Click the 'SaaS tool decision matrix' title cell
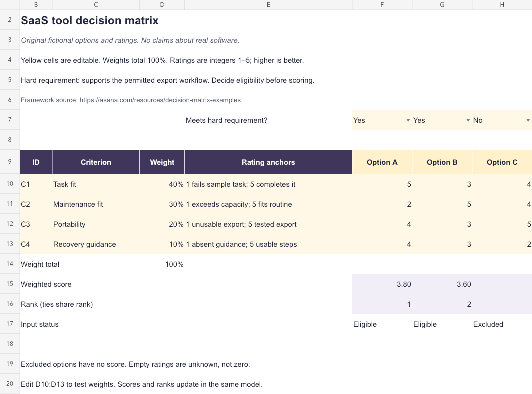This screenshot has height=394, width=532. pos(90,20)
